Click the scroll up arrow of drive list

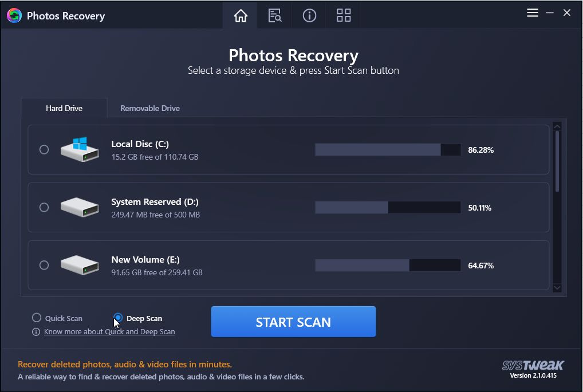pyautogui.click(x=557, y=126)
